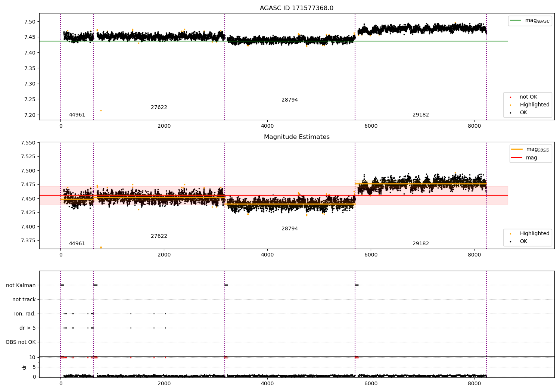Click y-tick 7.30 on the top plot
560x392 pixels.
(30, 84)
